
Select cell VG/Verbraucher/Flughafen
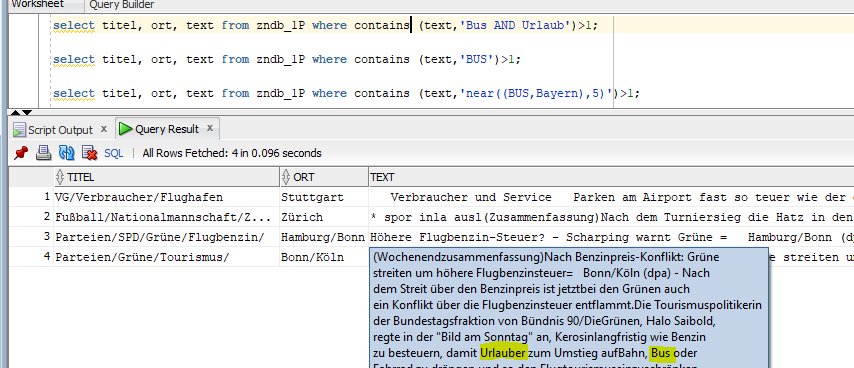coord(167,197)
